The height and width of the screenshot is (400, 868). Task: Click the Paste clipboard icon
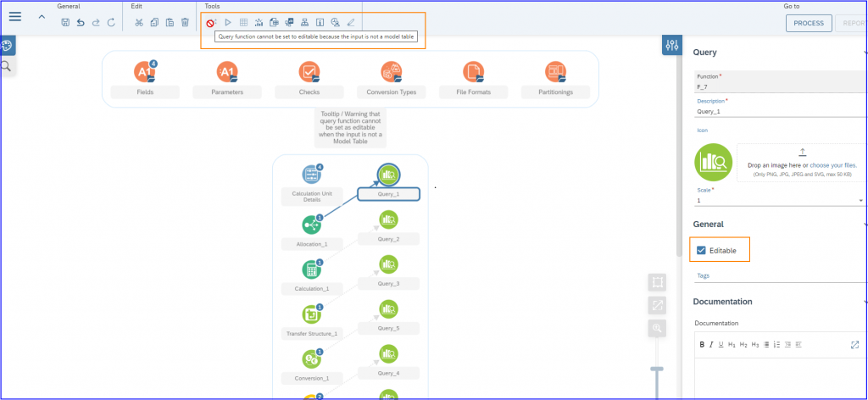tap(170, 23)
